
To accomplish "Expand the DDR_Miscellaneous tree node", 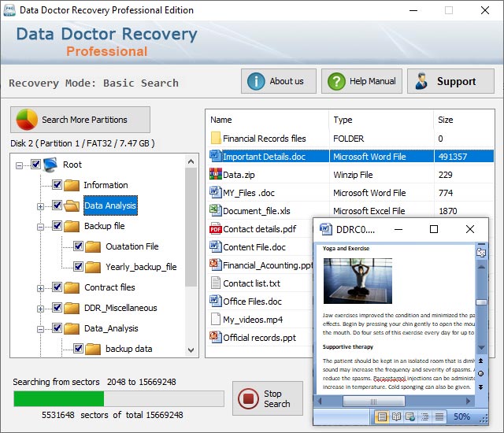I will click(40, 309).
